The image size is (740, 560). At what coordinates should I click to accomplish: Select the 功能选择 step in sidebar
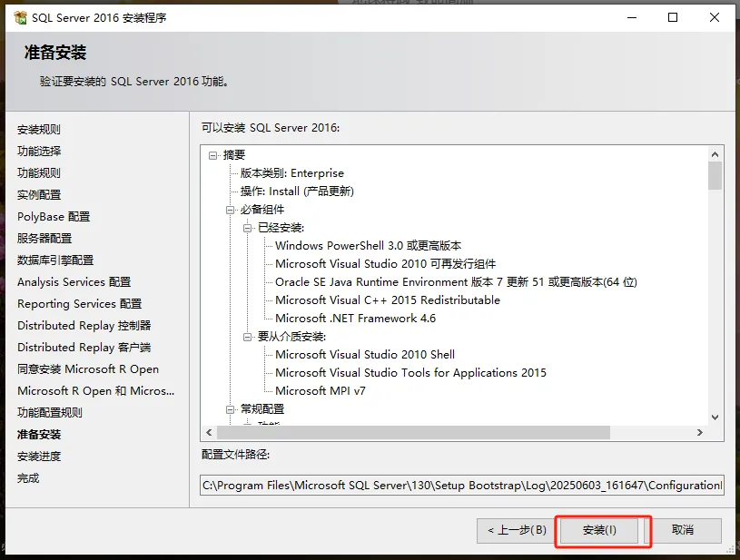(x=39, y=151)
